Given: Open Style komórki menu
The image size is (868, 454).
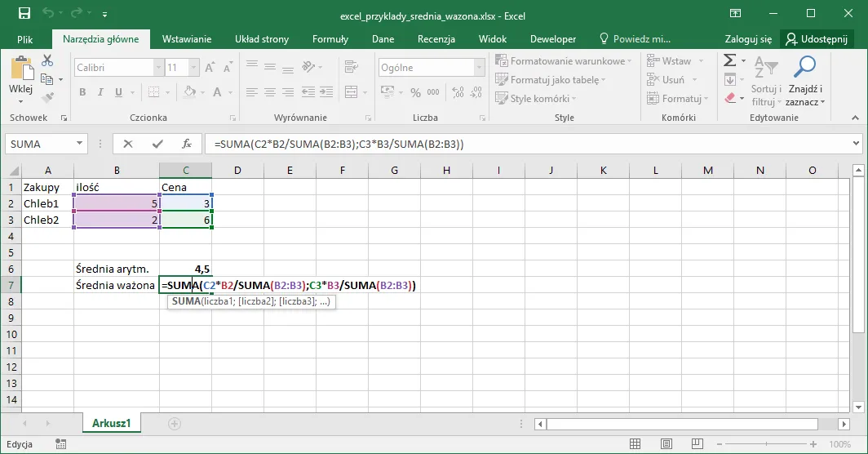Looking at the screenshot, I should coord(536,99).
